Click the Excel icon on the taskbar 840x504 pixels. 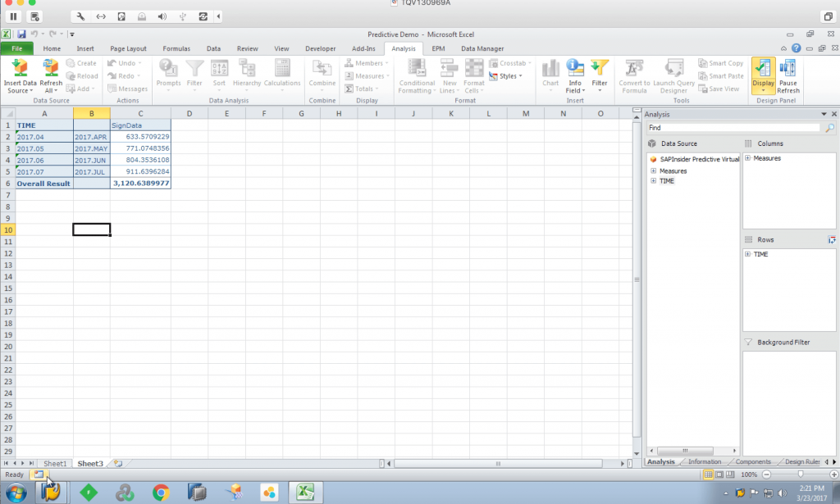click(x=305, y=493)
